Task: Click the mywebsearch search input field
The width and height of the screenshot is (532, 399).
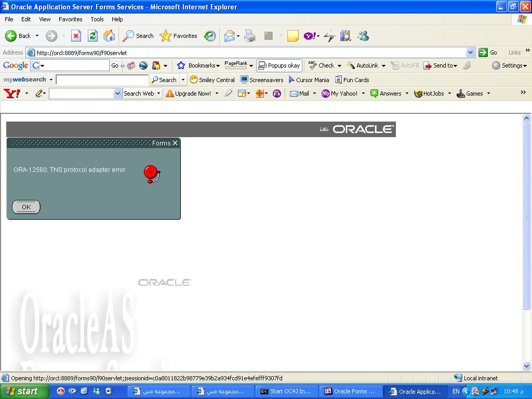Action: tap(102, 80)
